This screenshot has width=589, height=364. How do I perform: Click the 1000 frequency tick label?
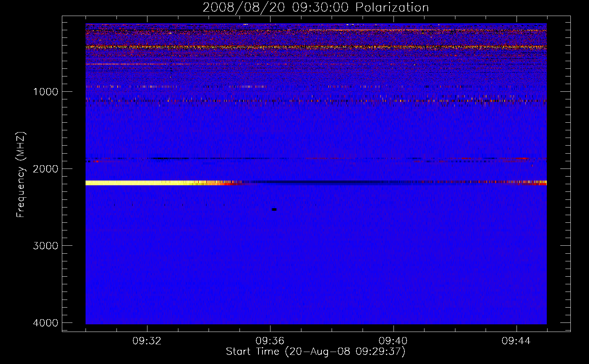click(46, 92)
